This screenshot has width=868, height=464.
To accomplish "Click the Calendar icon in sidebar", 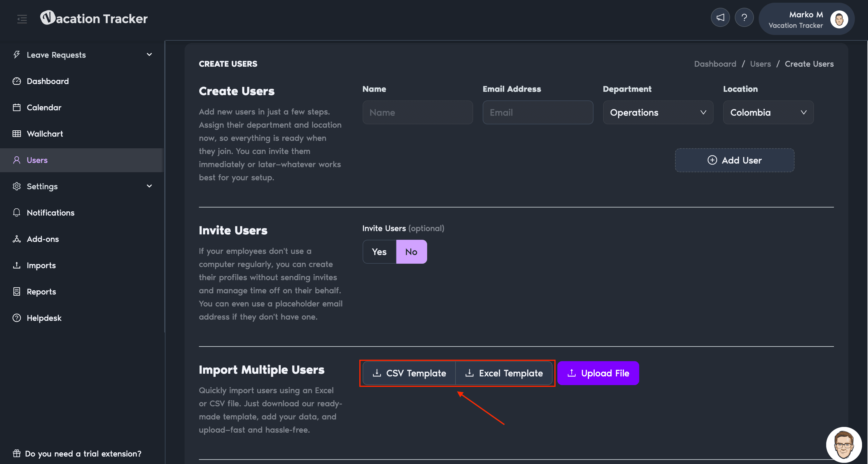I will 16,107.
